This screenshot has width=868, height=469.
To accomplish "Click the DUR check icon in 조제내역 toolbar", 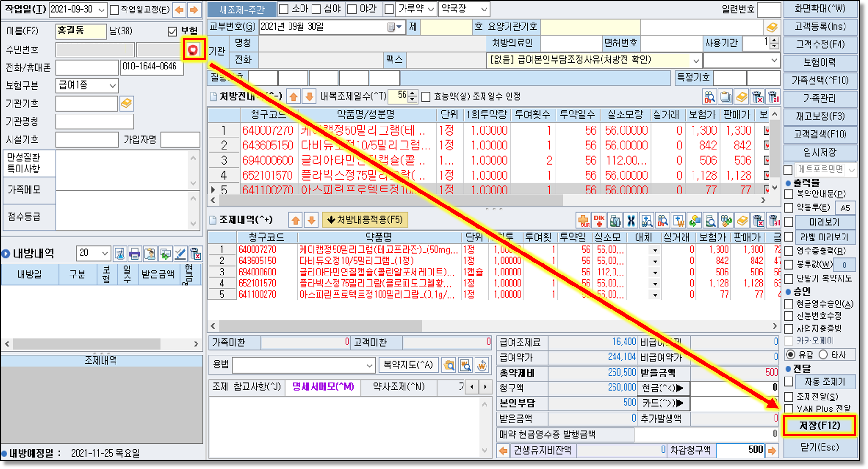I will coord(583,220).
